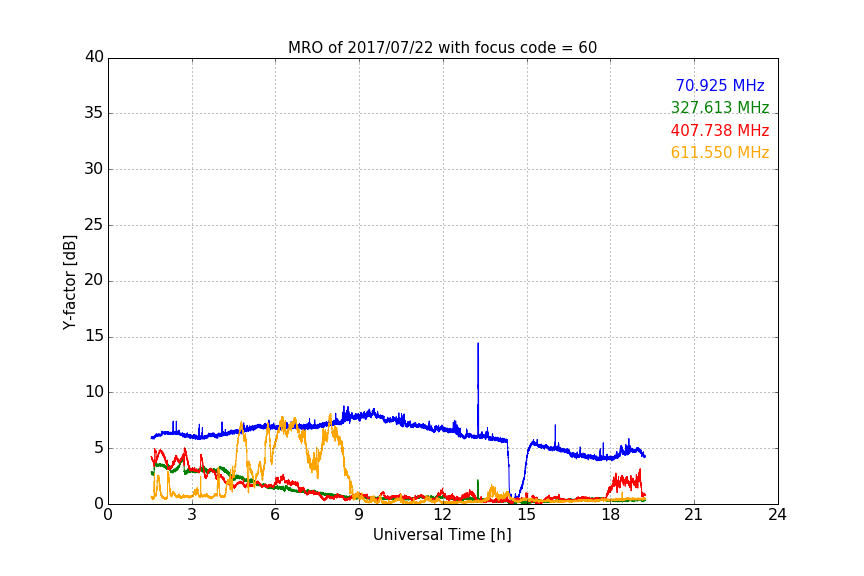Click the y-axis tick label 10

[94, 392]
